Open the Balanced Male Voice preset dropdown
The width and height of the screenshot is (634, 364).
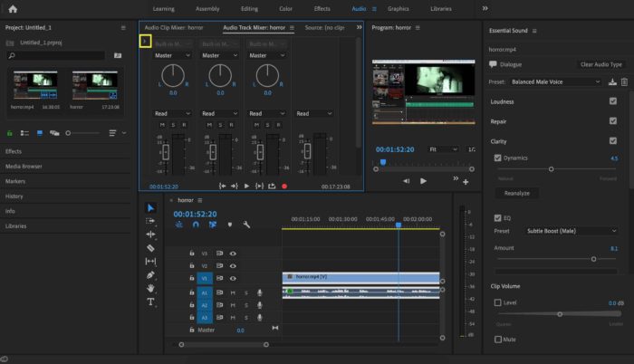tap(555, 81)
